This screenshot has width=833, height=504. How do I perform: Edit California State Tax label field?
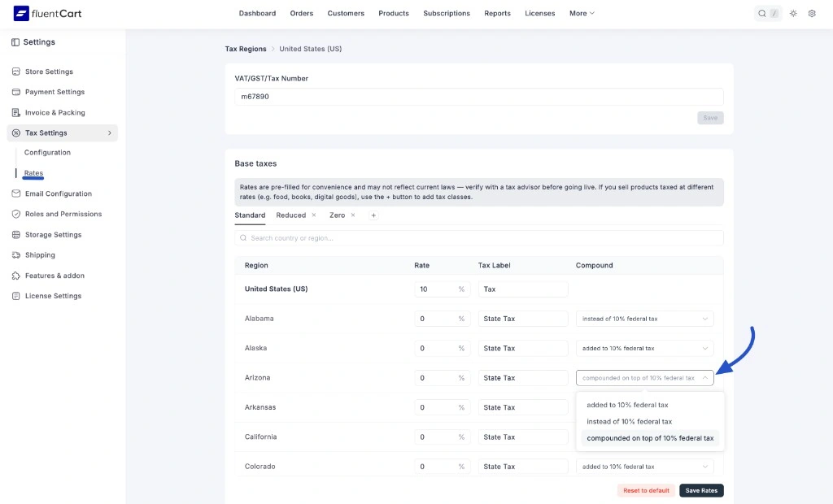tap(523, 437)
